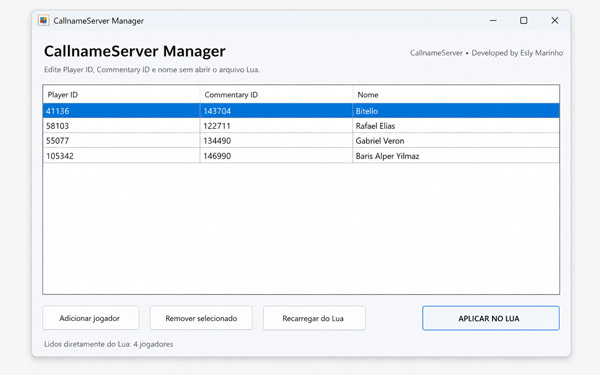Click the APLICAR NO LUA button
The image size is (600, 375).
click(491, 318)
